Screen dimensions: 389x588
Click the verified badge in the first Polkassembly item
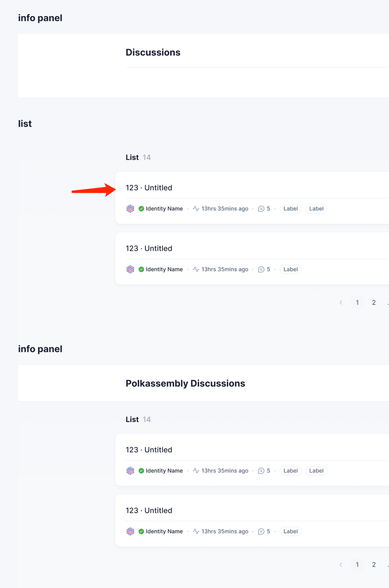pos(141,471)
